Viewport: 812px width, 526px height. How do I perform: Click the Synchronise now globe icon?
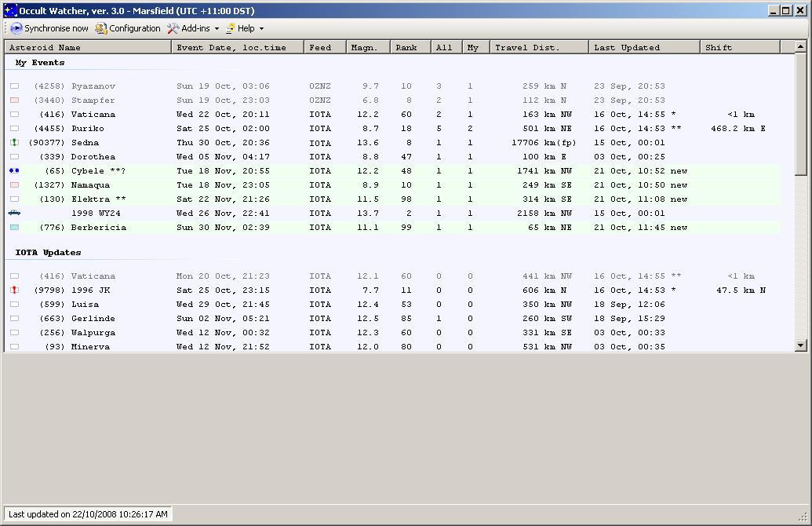tap(16, 28)
